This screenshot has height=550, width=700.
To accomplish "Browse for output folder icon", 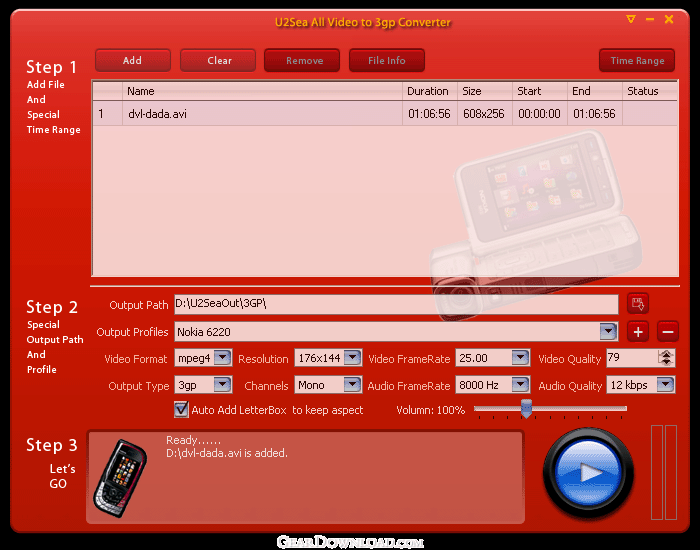I will (x=638, y=304).
